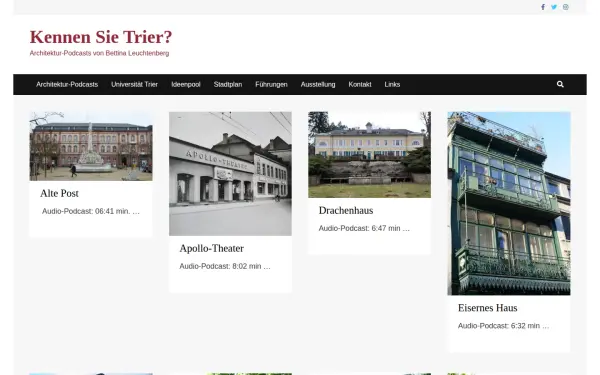Open the Links menu item
Screen dimensions: 600x375
click(392, 85)
